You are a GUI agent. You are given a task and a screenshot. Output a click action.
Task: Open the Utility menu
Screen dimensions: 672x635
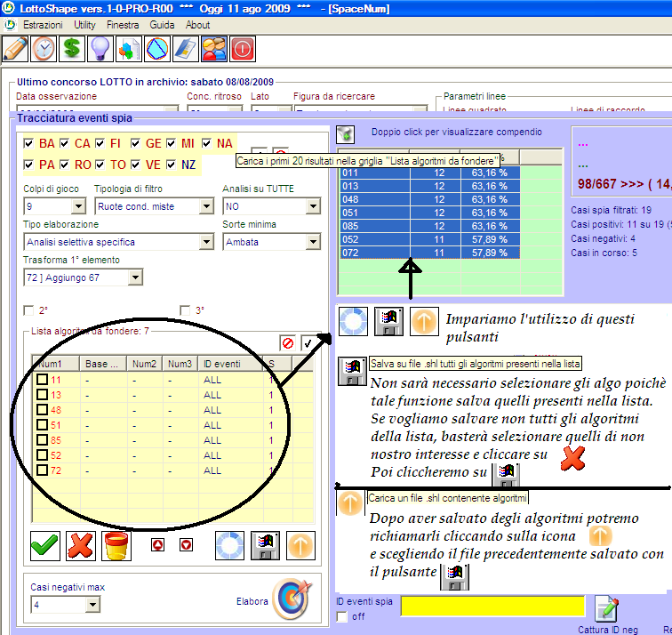click(84, 25)
